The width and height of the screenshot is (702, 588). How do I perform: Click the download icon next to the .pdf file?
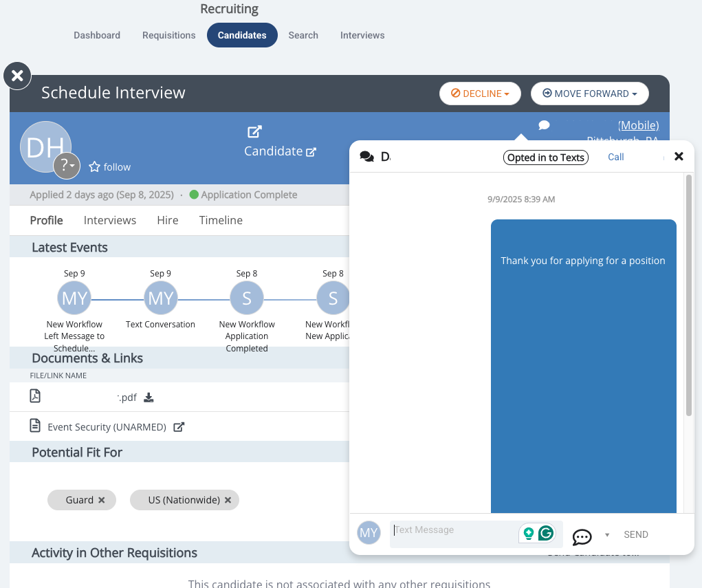tap(149, 398)
